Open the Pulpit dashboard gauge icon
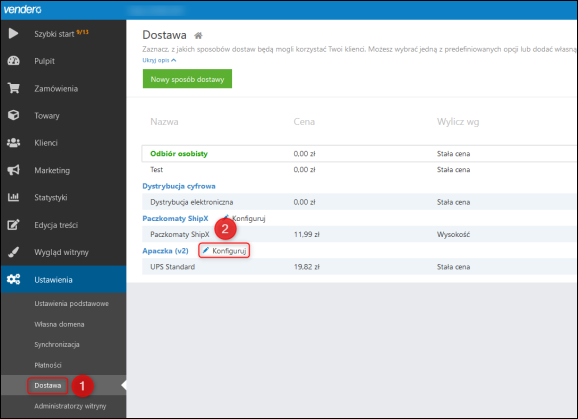Viewport: 578px width, 419px height. tap(14, 61)
